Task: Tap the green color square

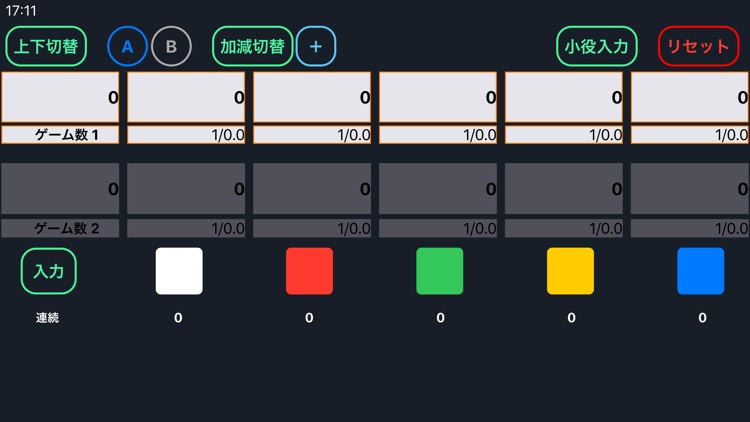Action: click(440, 271)
